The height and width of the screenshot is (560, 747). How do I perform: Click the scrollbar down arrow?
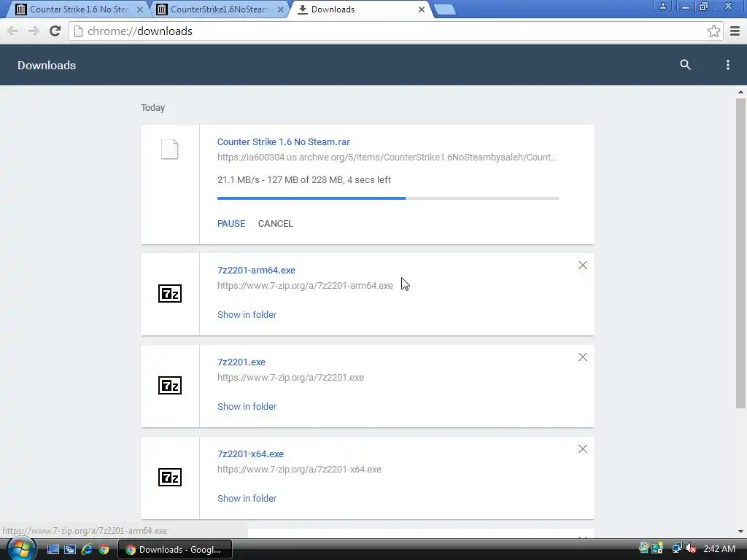(740, 531)
